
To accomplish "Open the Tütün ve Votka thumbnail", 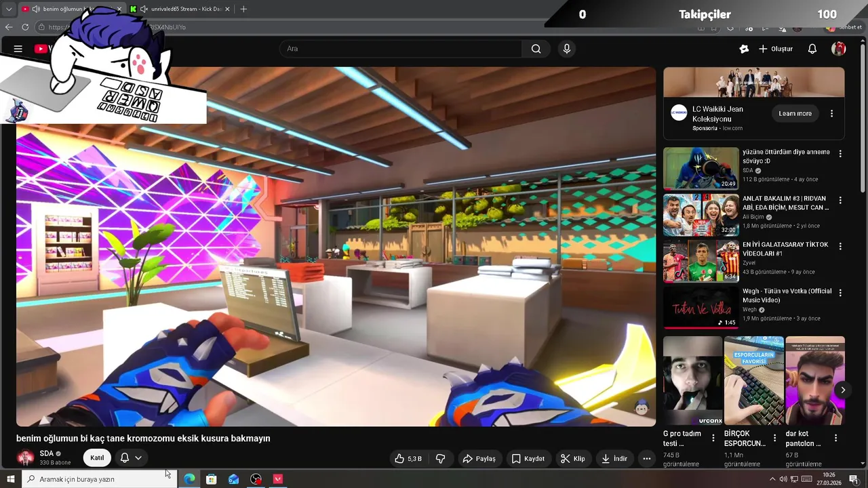I will (701, 307).
